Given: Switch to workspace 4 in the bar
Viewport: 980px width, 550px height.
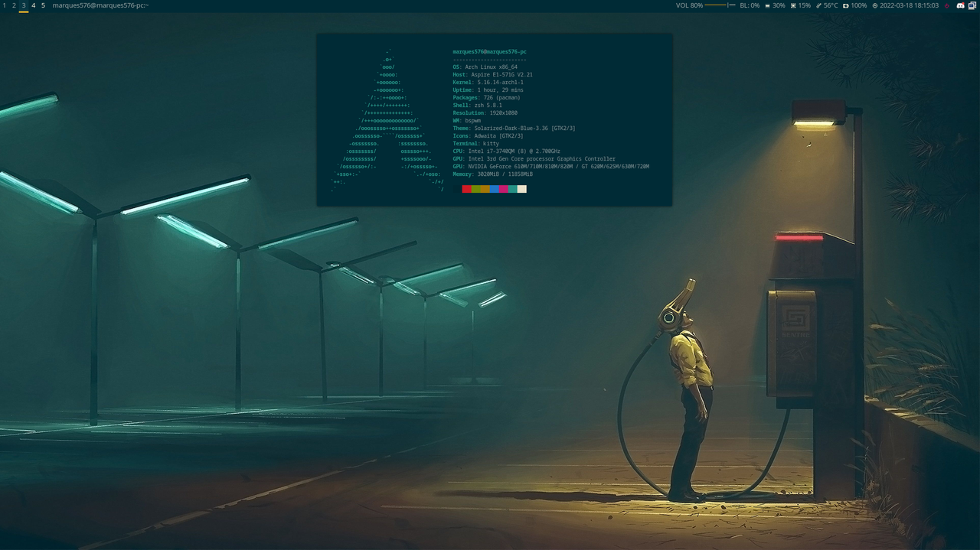Looking at the screenshot, I should pyautogui.click(x=33, y=5).
